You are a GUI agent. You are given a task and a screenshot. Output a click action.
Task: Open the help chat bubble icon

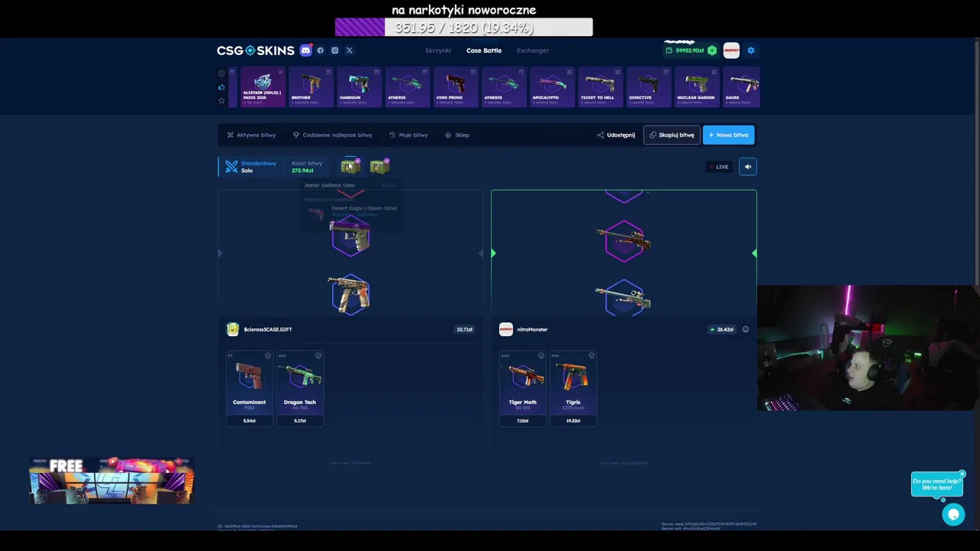[953, 515]
